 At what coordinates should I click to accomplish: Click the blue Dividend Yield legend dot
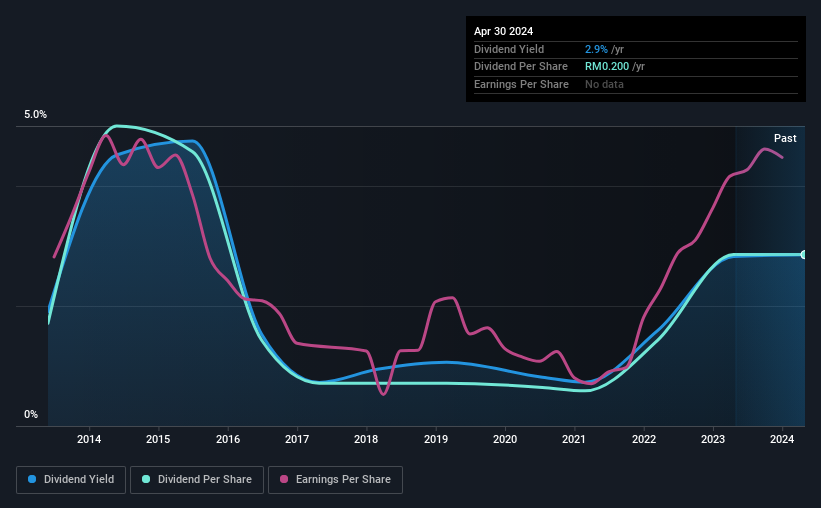32,479
